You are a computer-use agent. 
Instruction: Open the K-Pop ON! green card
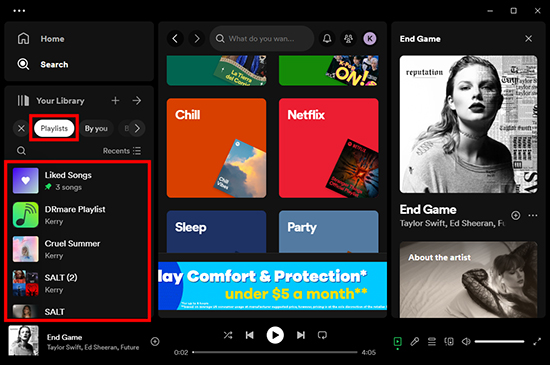(329, 70)
